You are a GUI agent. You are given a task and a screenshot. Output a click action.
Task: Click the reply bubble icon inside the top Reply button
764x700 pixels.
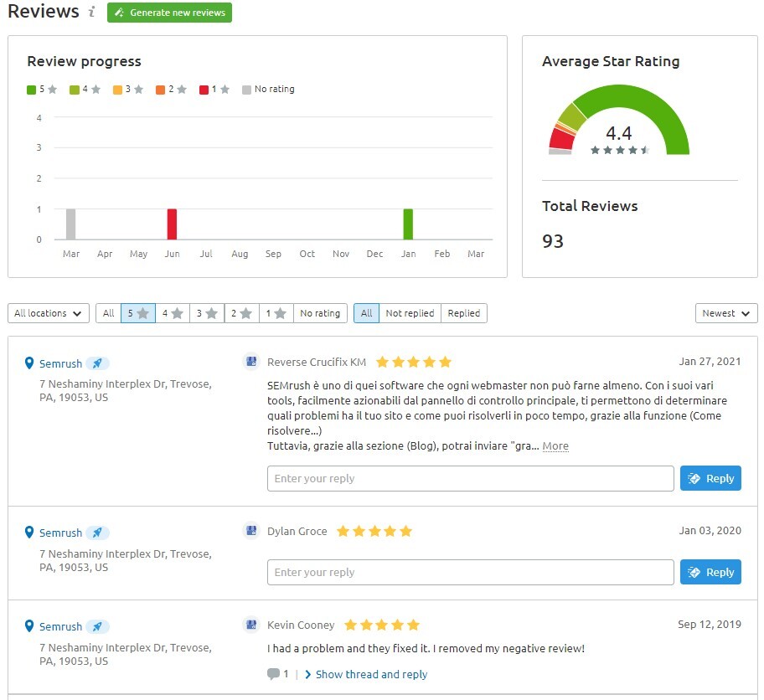coord(694,478)
